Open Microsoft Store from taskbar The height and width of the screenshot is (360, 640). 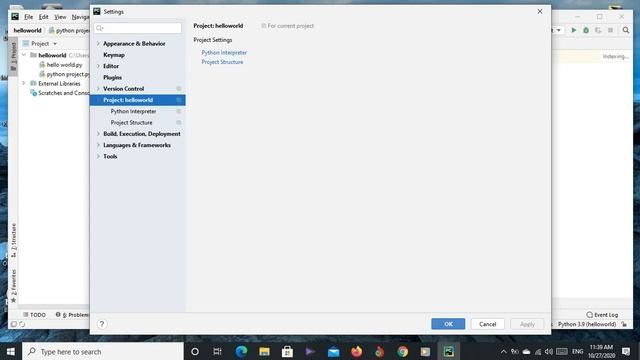[287, 351]
